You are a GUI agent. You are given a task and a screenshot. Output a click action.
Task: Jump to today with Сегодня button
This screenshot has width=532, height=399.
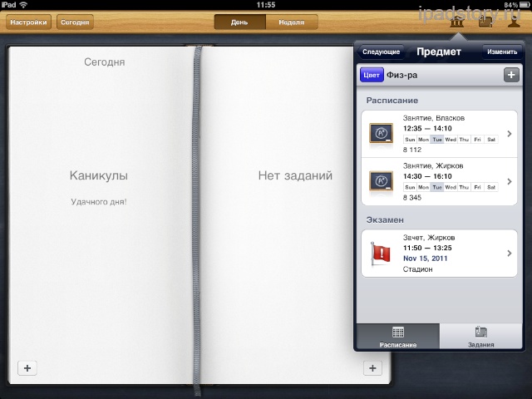point(75,22)
